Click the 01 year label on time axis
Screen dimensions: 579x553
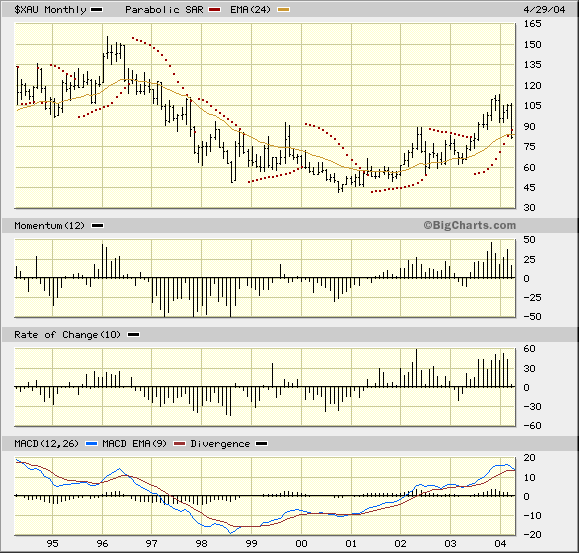click(x=351, y=543)
